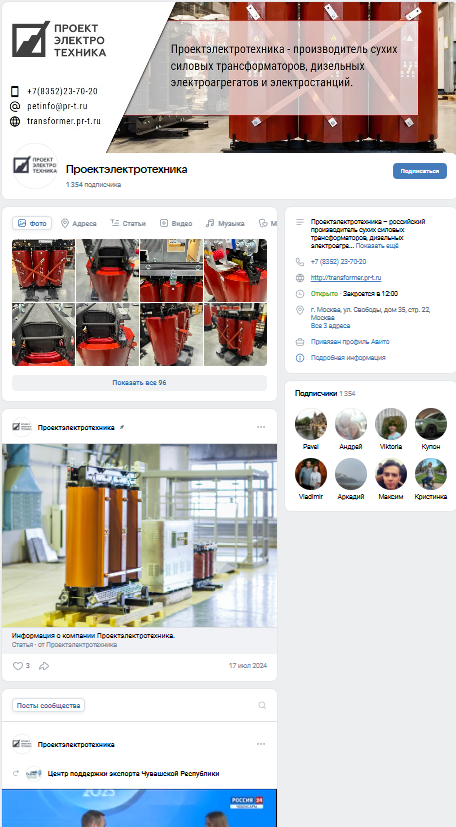The height and width of the screenshot is (827, 456).
Task: Click the Музыка tab note icon
Action: point(210,223)
